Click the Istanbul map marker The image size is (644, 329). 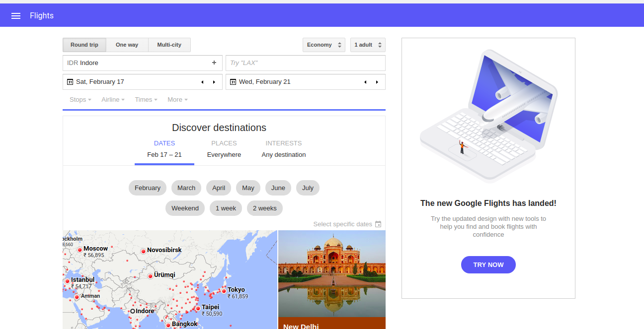click(67, 281)
